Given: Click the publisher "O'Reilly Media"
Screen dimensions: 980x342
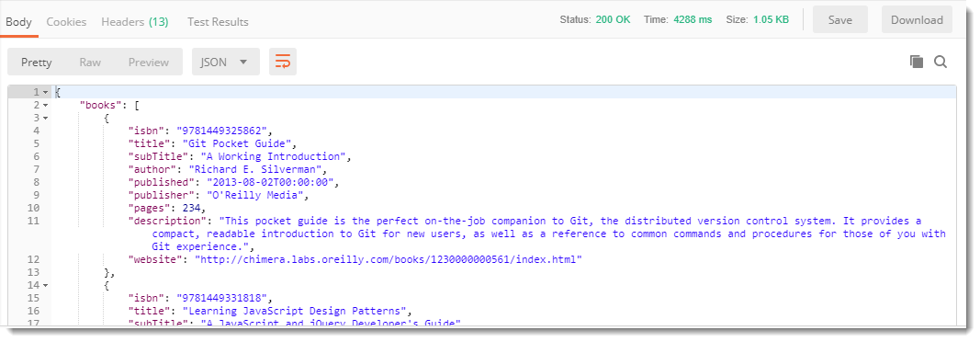Looking at the screenshot, I should click(x=254, y=195).
